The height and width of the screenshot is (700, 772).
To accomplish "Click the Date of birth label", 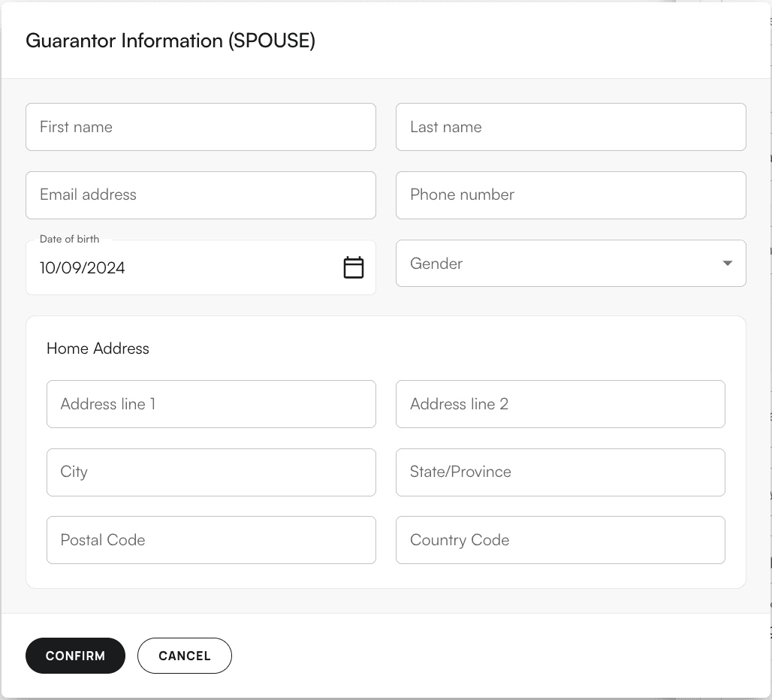I will (69, 239).
